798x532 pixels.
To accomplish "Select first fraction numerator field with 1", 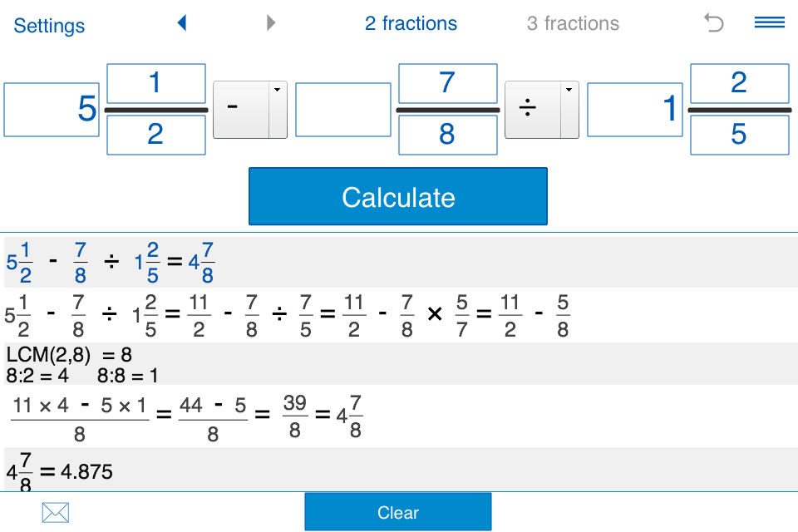I will click(155, 83).
